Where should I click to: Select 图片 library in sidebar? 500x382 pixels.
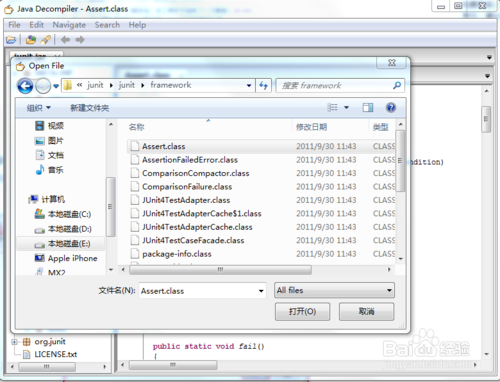pos(49,141)
